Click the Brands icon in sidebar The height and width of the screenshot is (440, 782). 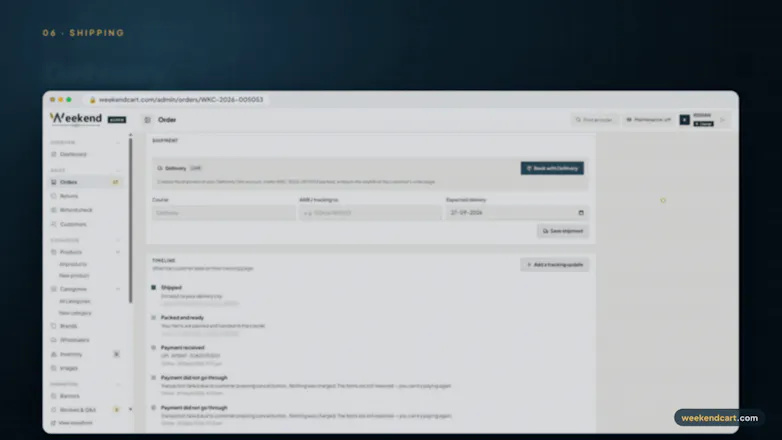click(x=54, y=326)
